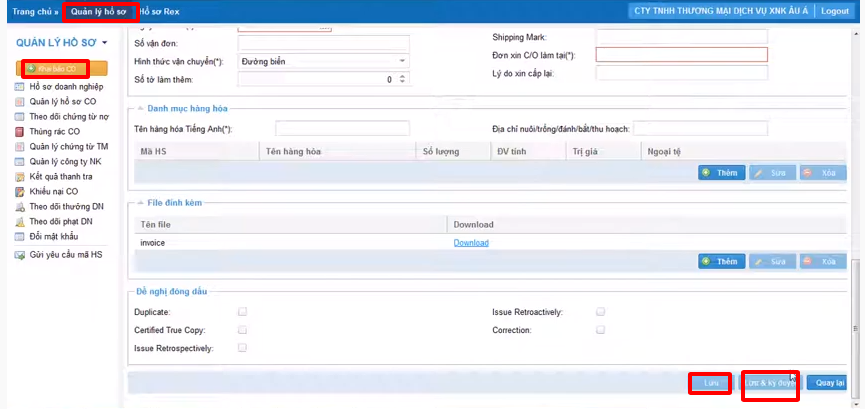Image resolution: width=865 pixels, height=409 pixels.
Task: Open Thùng rác CO
Action: pos(55,131)
